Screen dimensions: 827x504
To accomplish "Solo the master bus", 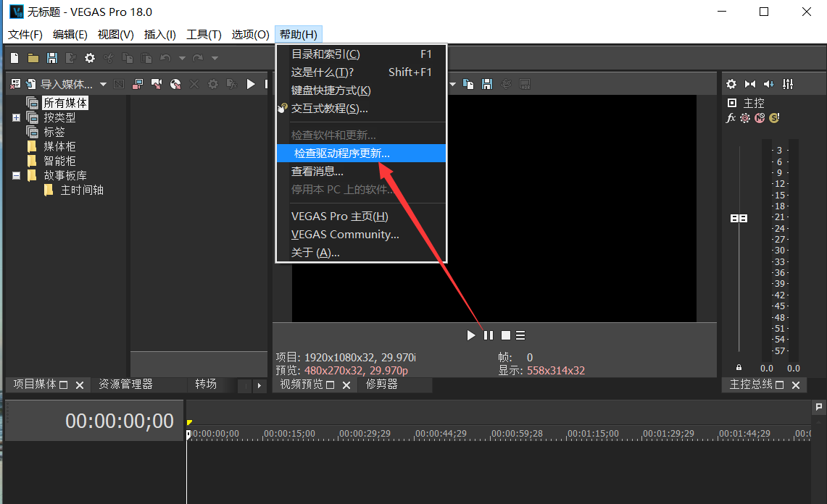I will 774,118.
